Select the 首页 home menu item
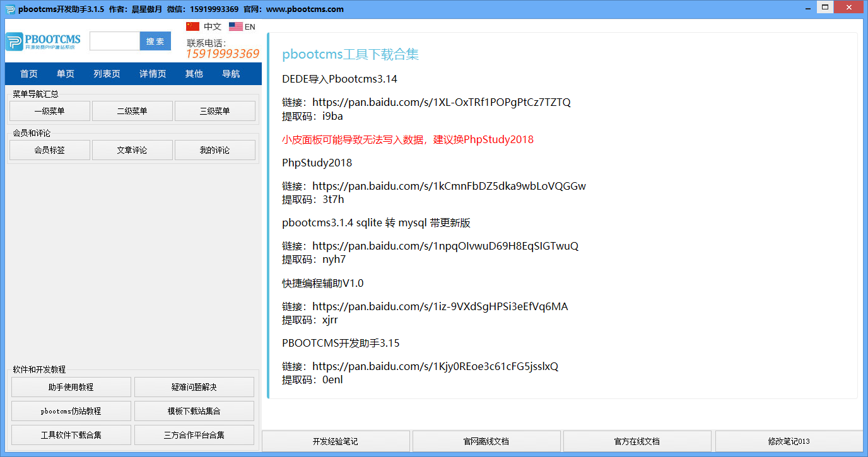 [28, 73]
